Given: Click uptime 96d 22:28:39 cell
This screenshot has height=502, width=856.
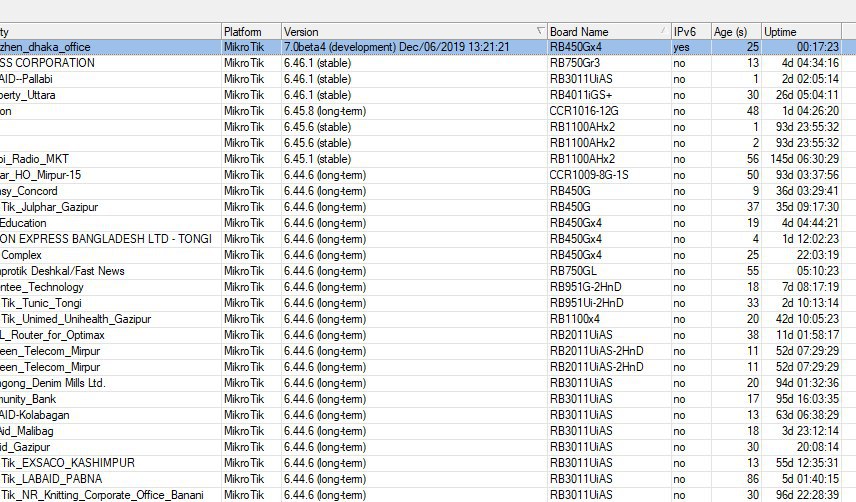Looking at the screenshot, I should [x=801, y=495].
